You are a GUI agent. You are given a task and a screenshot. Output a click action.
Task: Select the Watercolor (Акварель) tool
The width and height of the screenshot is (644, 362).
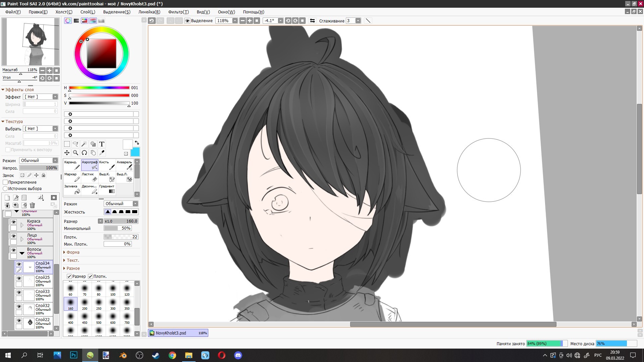[124, 165]
